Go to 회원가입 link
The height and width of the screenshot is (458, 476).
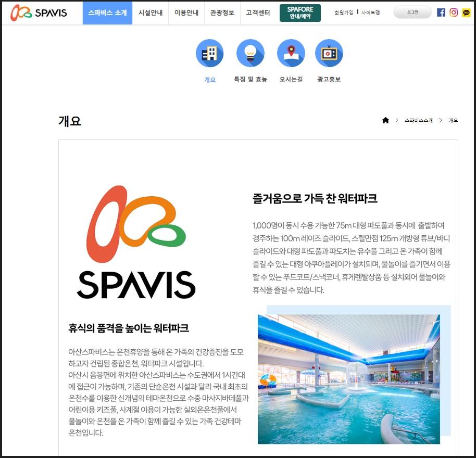click(x=344, y=12)
